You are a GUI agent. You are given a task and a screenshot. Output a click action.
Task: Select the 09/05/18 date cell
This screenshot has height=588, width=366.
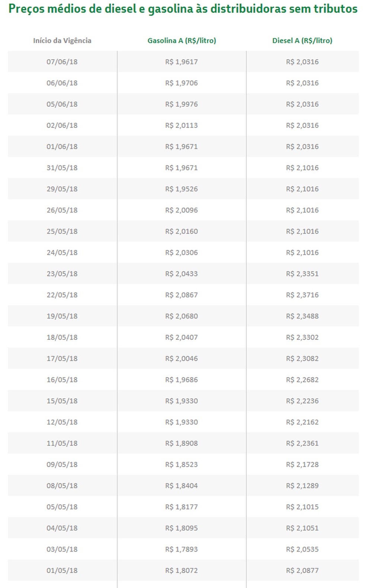click(x=62, y=464)
